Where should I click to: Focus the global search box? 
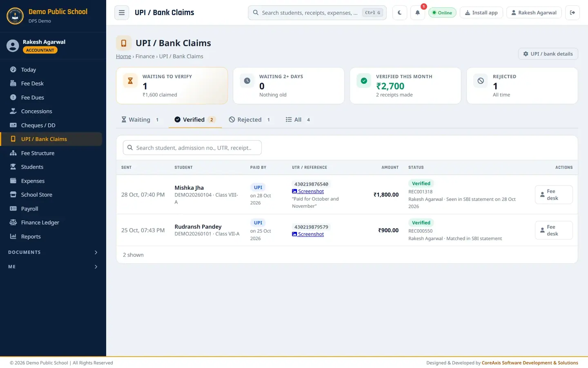(x=317, y=13)
